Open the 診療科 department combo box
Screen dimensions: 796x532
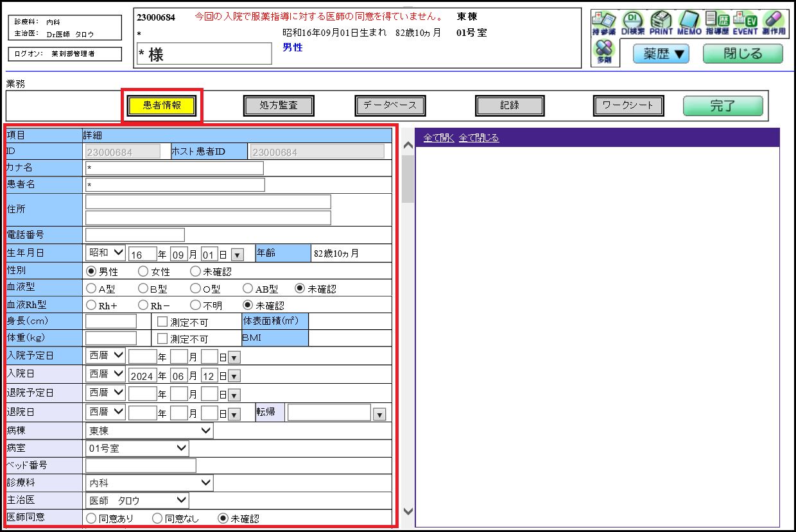(149, 483)
